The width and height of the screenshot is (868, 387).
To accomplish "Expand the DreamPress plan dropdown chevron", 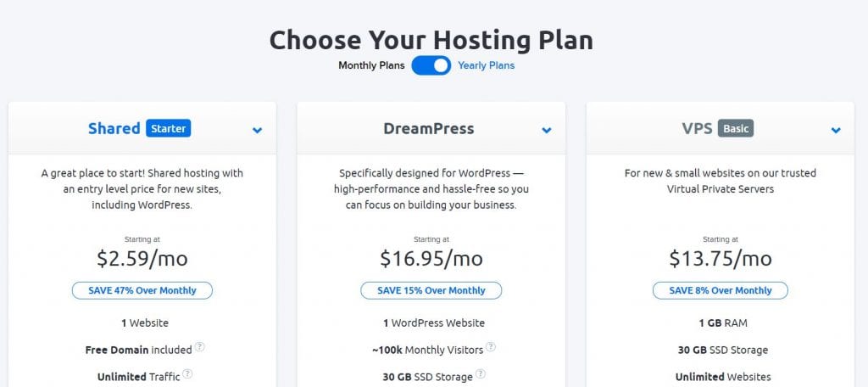I will [547, 131].
